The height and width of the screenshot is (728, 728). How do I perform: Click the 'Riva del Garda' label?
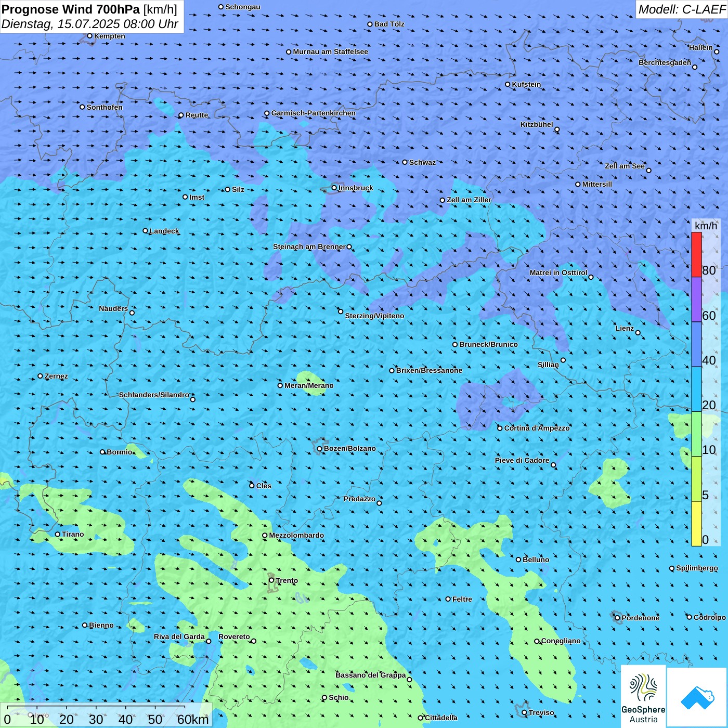pyautogui.click(x=179, y=636)
